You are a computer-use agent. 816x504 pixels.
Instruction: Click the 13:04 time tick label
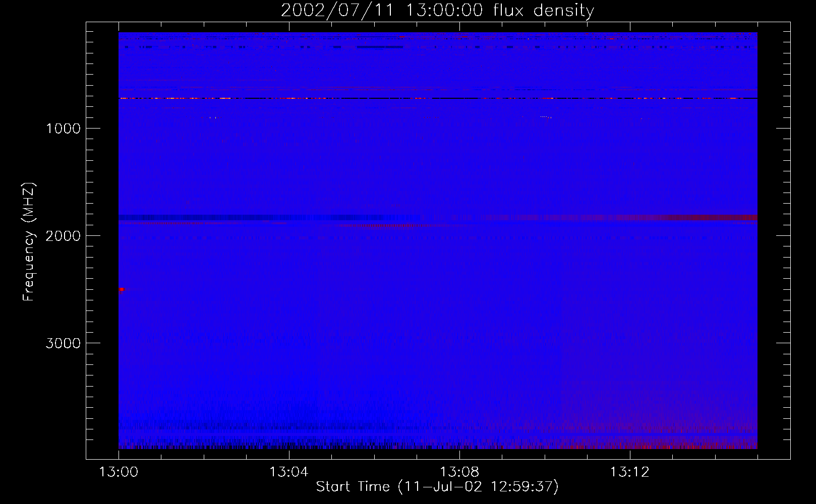pyautogui.click(x=288, y=472)
